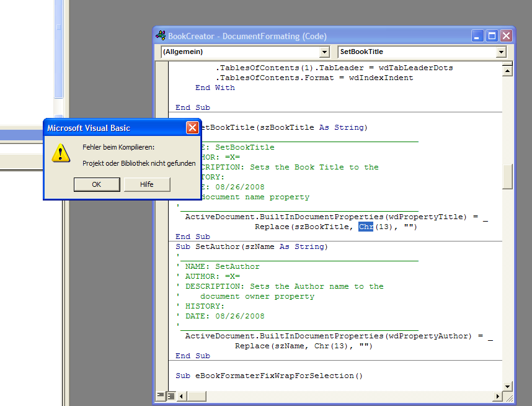The image size is (532, 406).
Task: Close the DocumentFormating code window
Action: click(506, 35)
